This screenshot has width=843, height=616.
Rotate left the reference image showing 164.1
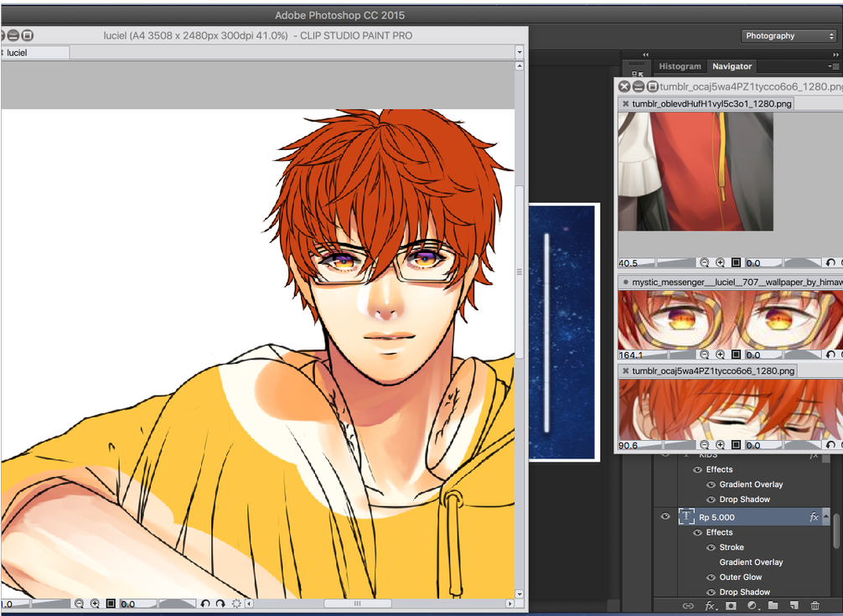click(x=830, y=355)
